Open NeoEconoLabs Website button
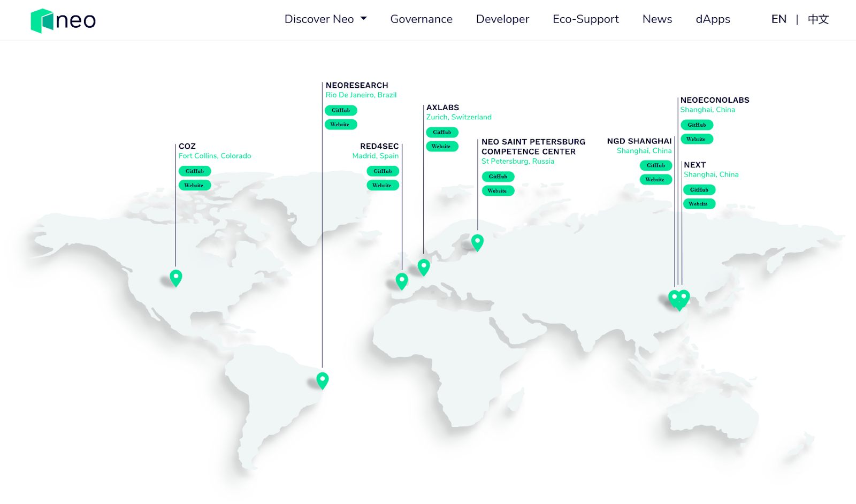The width and height of the screenshot is (856, 504). click(697, 139)
